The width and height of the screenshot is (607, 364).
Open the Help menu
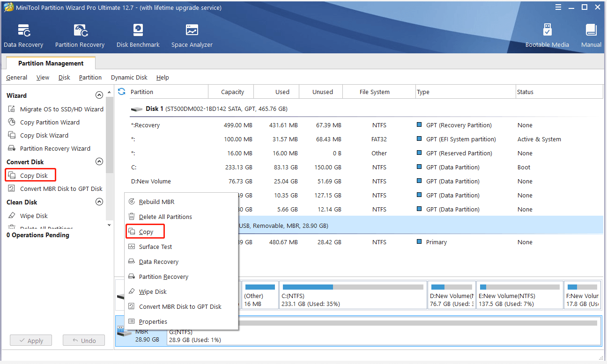pyautogui.click(x=163, y=77)
